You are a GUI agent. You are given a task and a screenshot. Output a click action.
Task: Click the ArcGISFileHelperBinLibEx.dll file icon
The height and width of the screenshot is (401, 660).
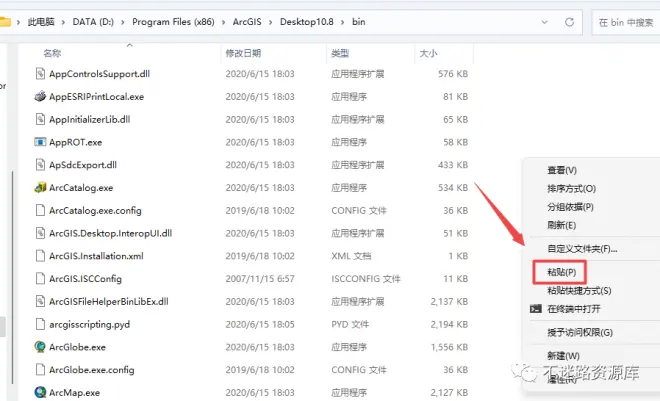click(40, 301)
